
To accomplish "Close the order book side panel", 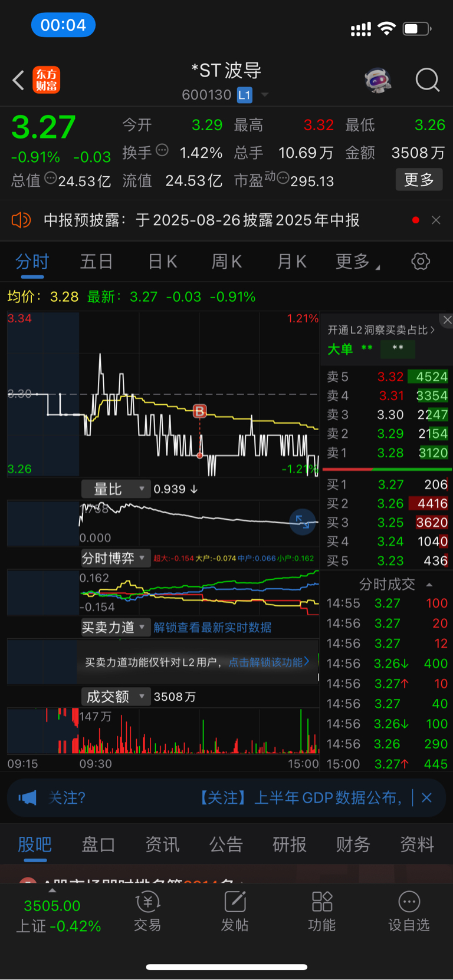I will (447, 320).
